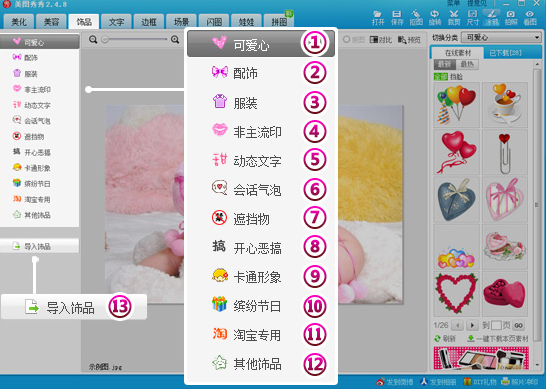Screen dimensions: 546x389
Task: Click the 对比 compare icon
Action: coord(381,40)
